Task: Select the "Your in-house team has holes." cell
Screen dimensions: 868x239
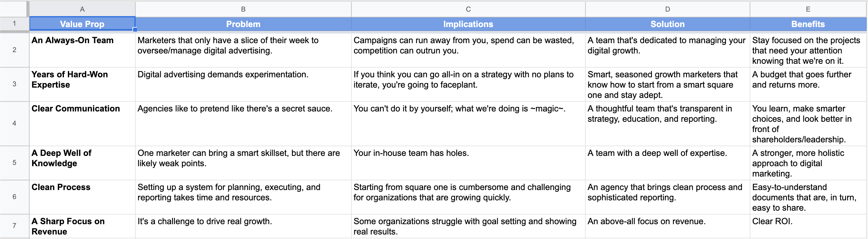Action: 468,163
